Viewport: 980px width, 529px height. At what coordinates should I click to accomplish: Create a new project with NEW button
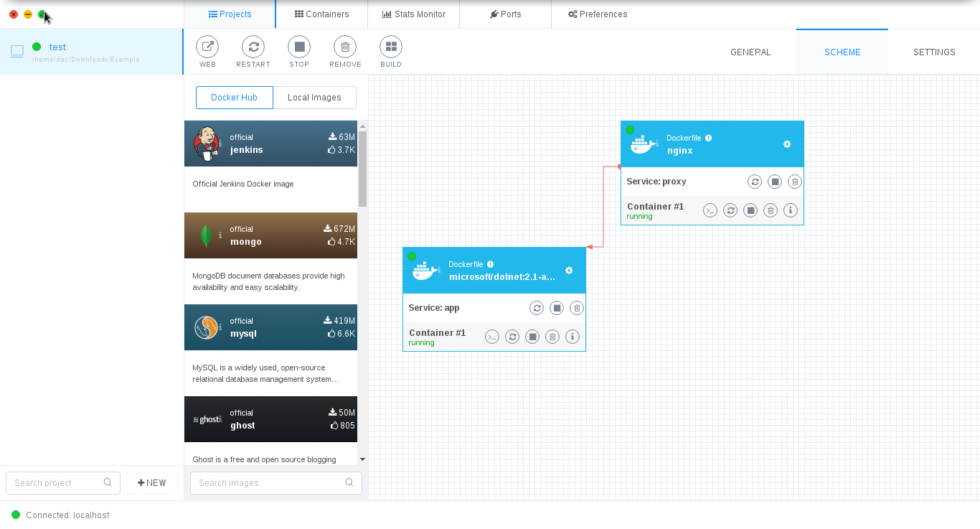coord(152,483)
